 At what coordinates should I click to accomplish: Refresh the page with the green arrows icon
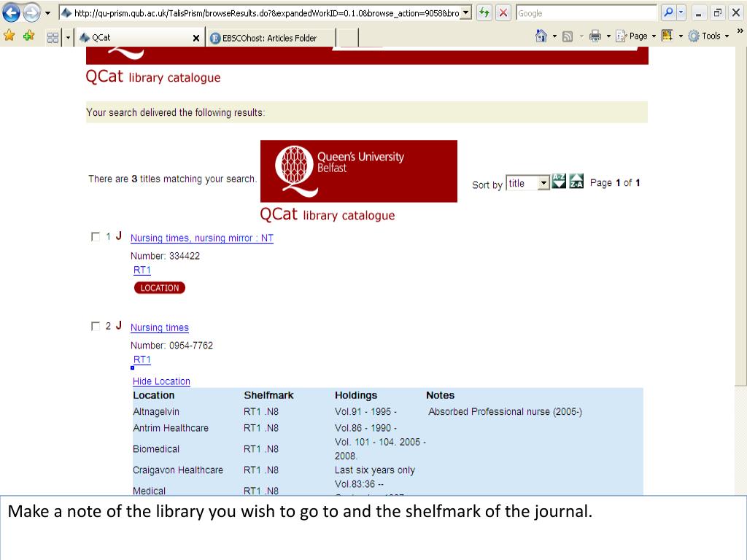[x=484, y=13]
